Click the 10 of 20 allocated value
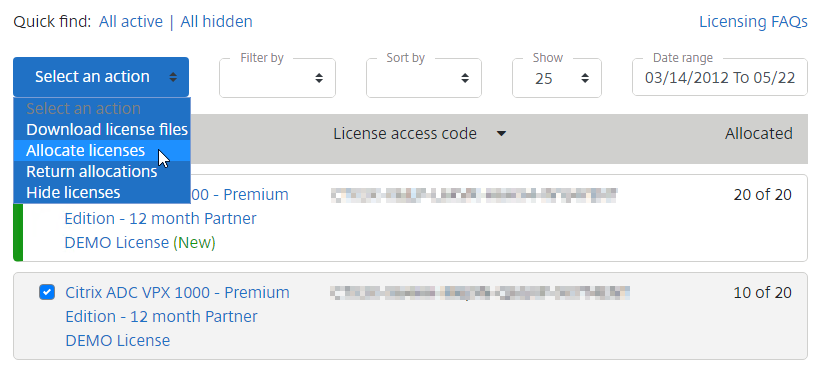Viewport: 814px width, 365px height. click(x=763, y=293)
